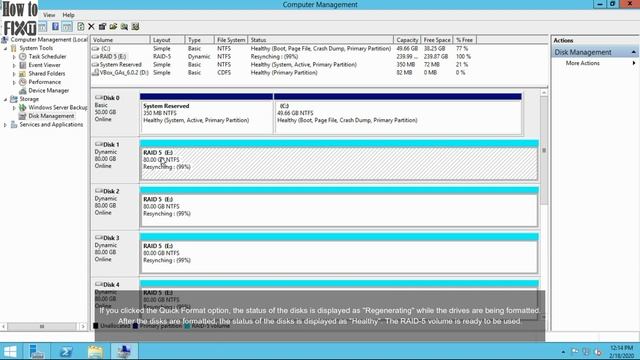Expand the Windows Server Backup node
Image resolution: width=640 pixels, height=360 pixels.
coord(14,108)
